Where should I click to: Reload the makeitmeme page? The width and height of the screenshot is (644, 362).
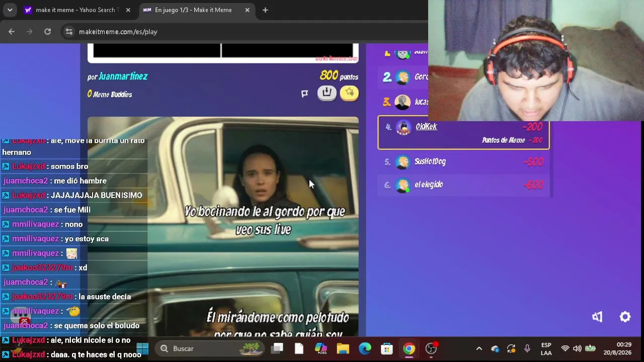click(47, 32)
